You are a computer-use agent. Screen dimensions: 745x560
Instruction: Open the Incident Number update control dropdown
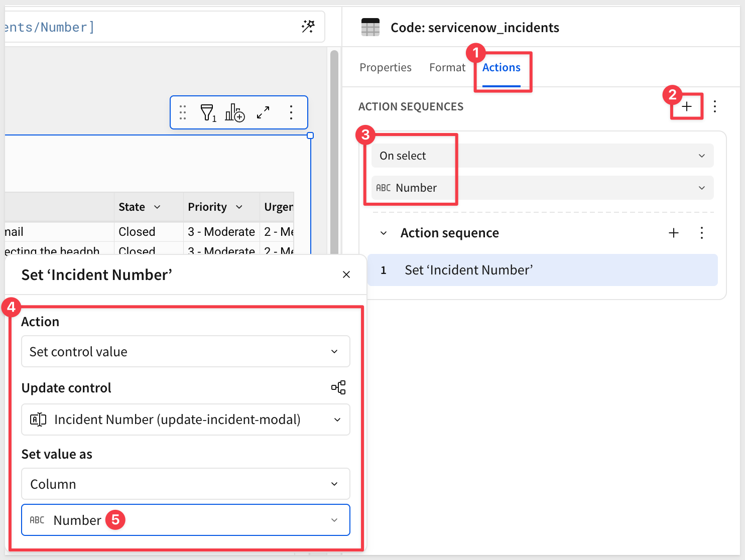pyautogui.click(x=185, y=419)
